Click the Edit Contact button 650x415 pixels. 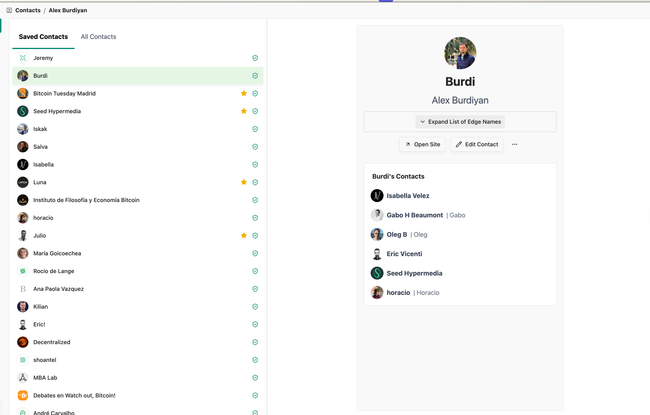click(x=477, y=145)
